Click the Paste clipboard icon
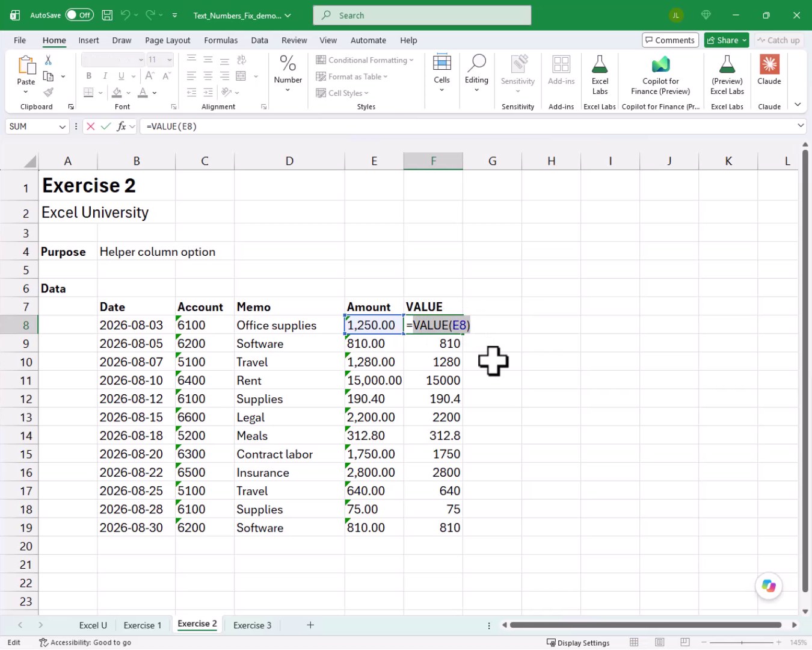This screenshot has width=812, height=650. point(26,65)
